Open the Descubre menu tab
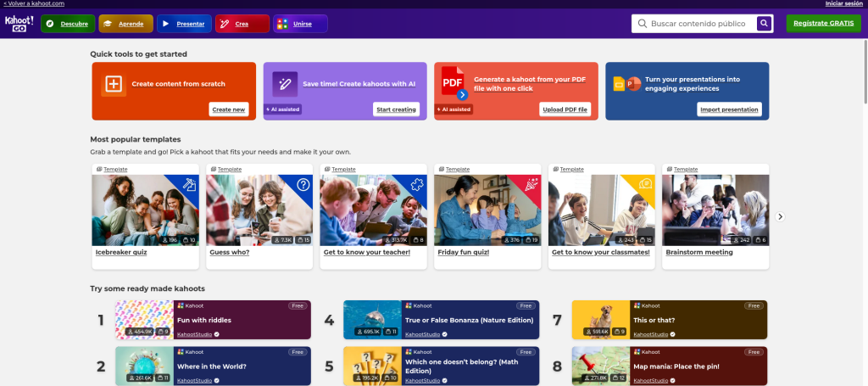Screen dimensions: 868x386 [68, 24]
